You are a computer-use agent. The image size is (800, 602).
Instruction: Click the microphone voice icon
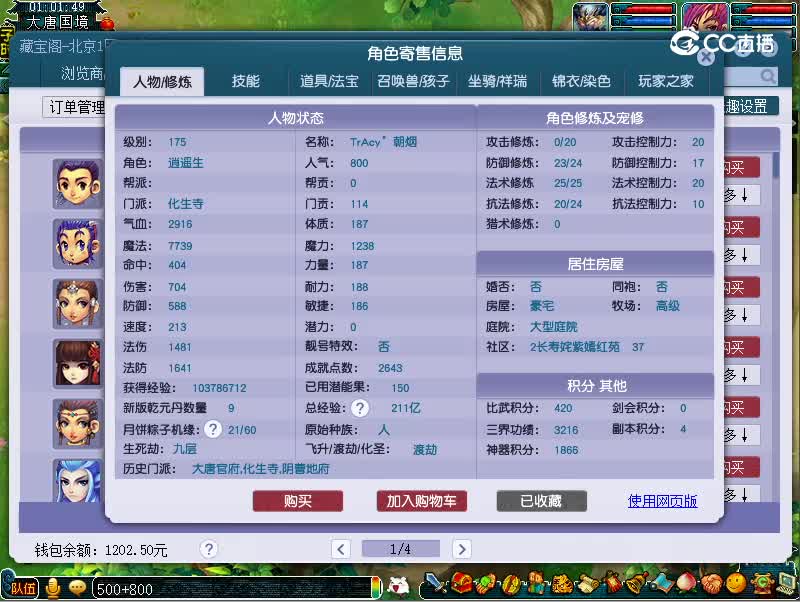pyautogui.click(x=52, y=588)
